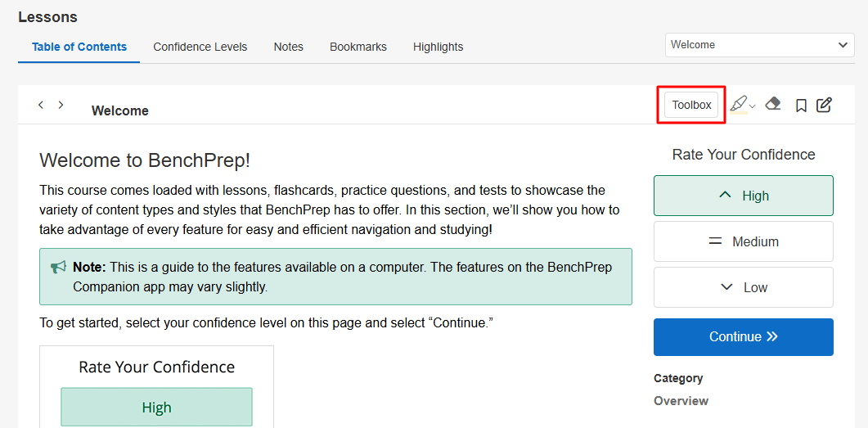Viewport: 868px width, 428px height.
Task: View the Bookmarks tab
Action: coord(358,47)
